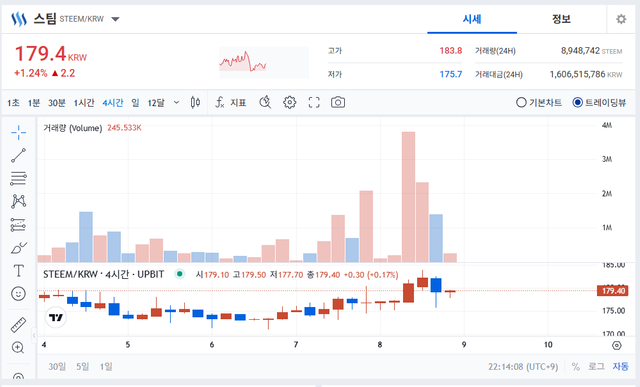
Task: Click the Steem coin logo
Action: pyautogui.click(x=19, y=19)
